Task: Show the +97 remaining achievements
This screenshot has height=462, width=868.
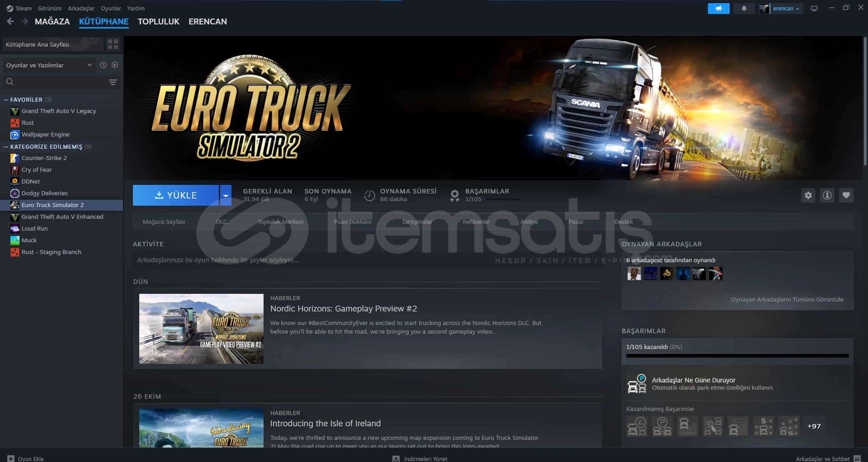Action: tap(814, 426)
